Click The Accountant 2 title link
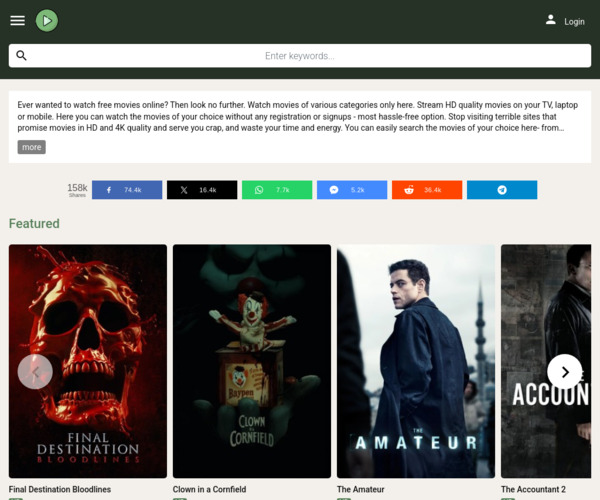 (533, 489)
